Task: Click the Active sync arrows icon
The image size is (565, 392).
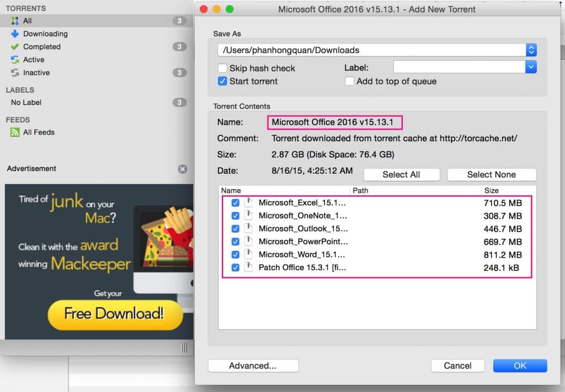Action: [x=15, y=60]
